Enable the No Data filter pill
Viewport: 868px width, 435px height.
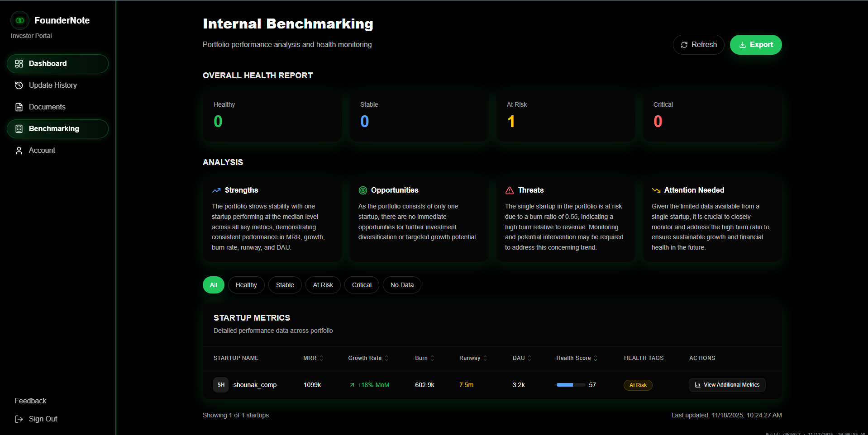coord(402,285)
